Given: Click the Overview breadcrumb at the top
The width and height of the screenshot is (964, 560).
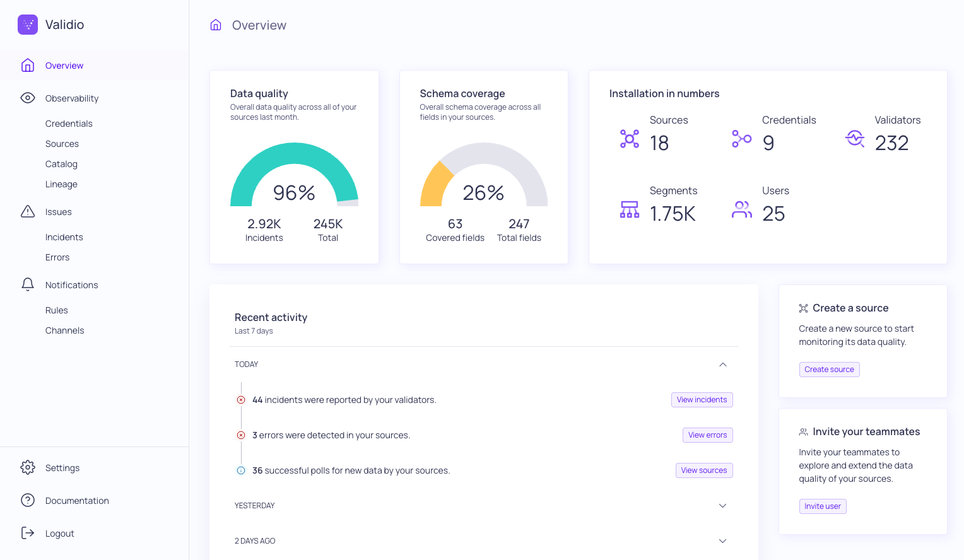Looking at the screenshot, I should point(259,25).
